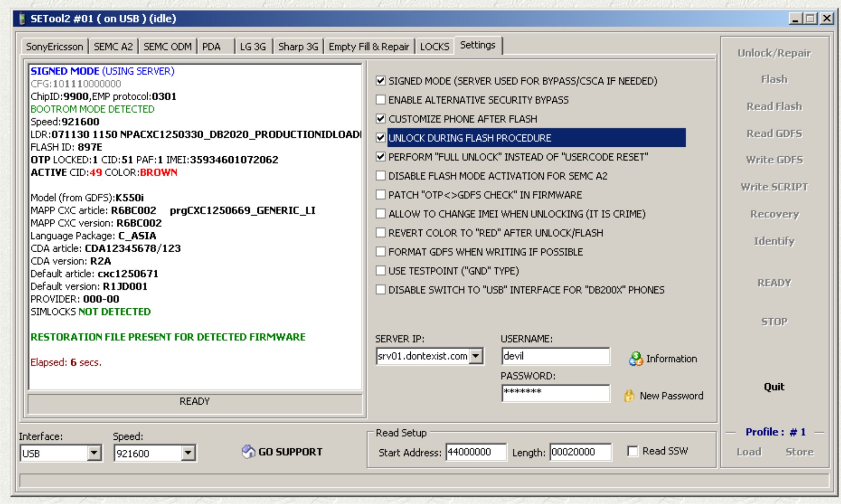Check REVERT COLOR TO RED option
The image size is (841, 504).
tap(380, 233)
